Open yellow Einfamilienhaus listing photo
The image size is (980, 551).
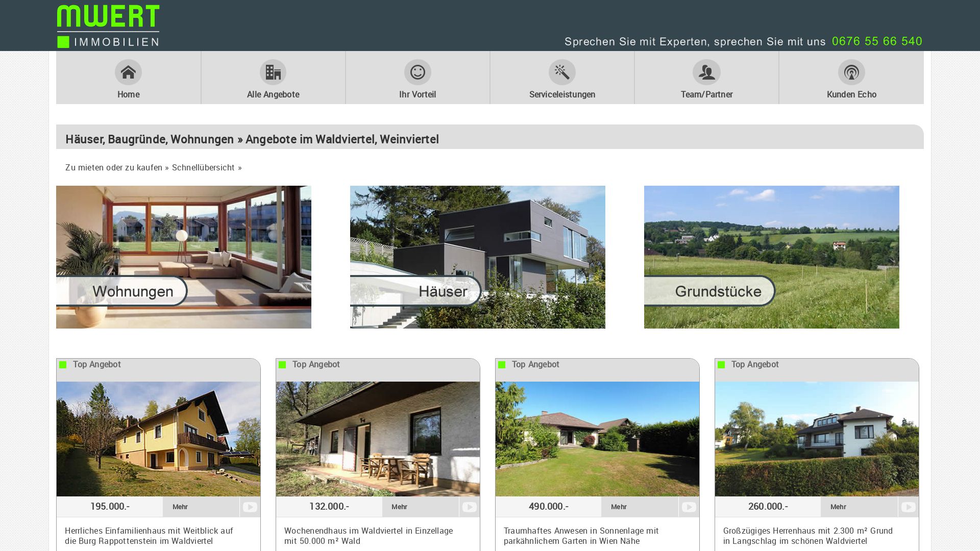158,439
